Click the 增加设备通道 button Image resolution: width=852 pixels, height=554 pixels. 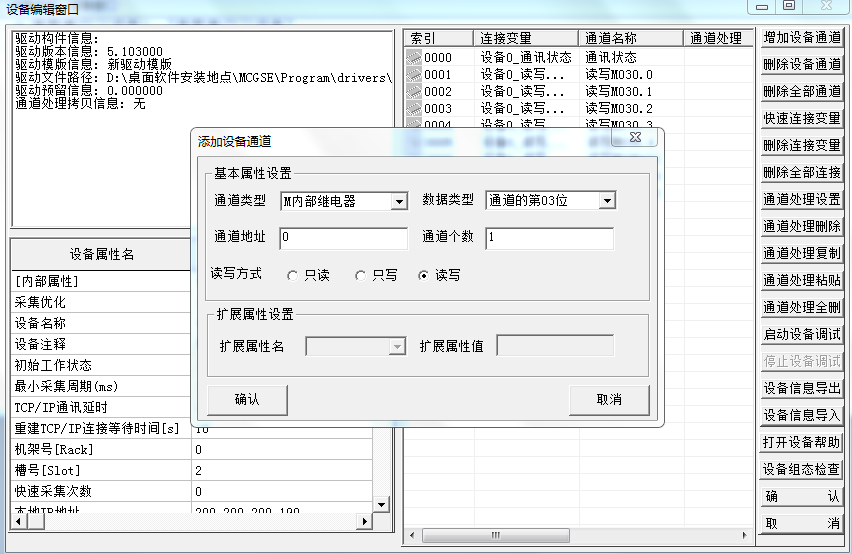(801, 38)
